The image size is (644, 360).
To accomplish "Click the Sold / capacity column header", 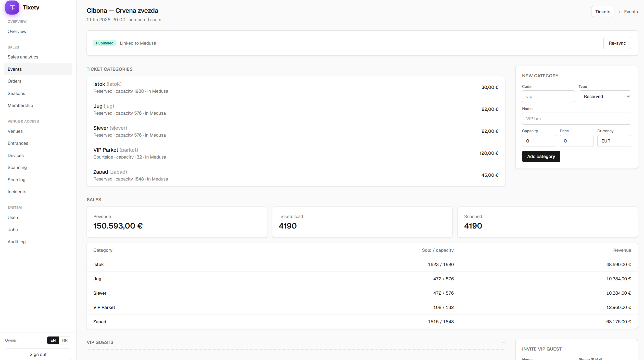I will click(x=438, y=250).
